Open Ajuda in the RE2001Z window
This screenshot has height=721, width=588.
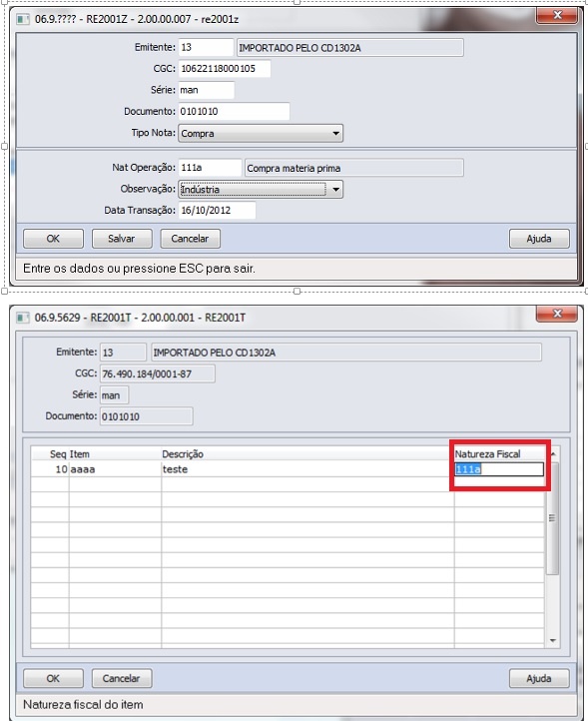click(539, 239)
